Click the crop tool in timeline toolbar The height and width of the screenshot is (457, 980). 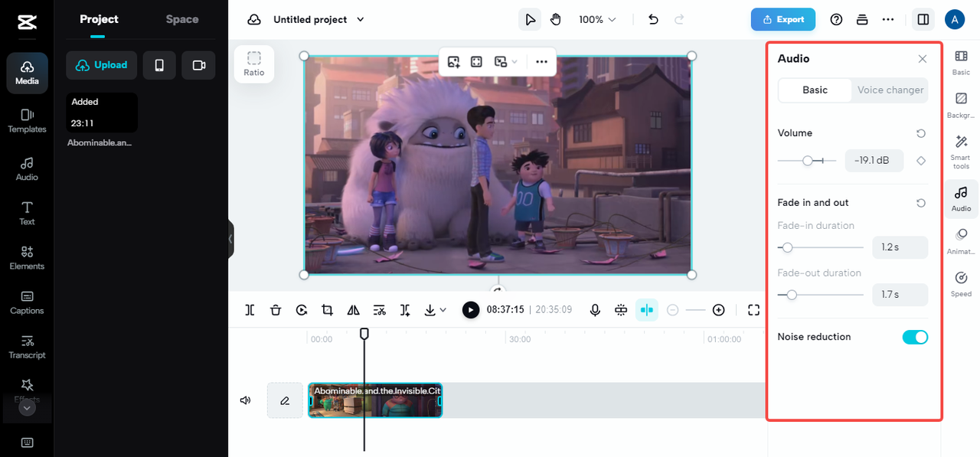(x=328, y=310)
